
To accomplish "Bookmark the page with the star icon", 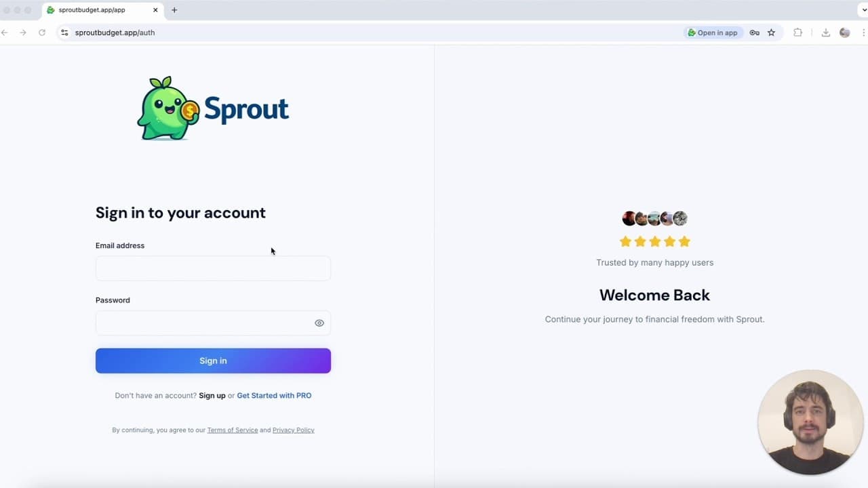I will click(x=772, y=32).
